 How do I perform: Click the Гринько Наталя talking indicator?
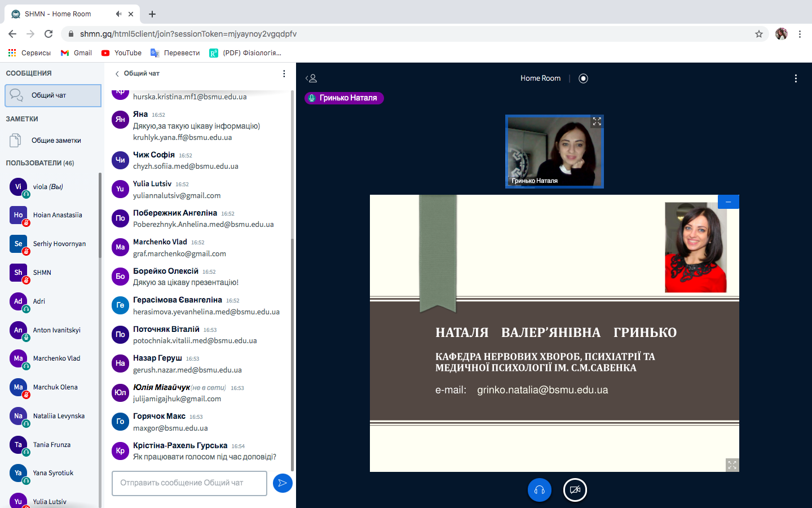pyautogui.click(x=344, y=98)
